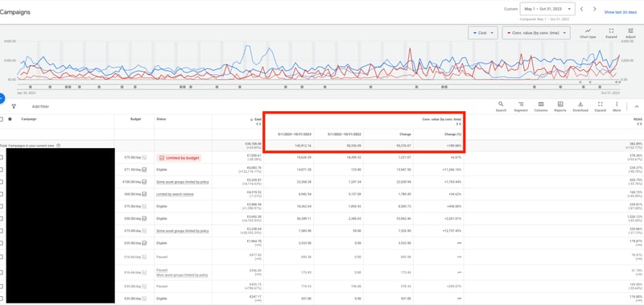Click the Change column header
The image size is (644, 305).
pos(406,134)
